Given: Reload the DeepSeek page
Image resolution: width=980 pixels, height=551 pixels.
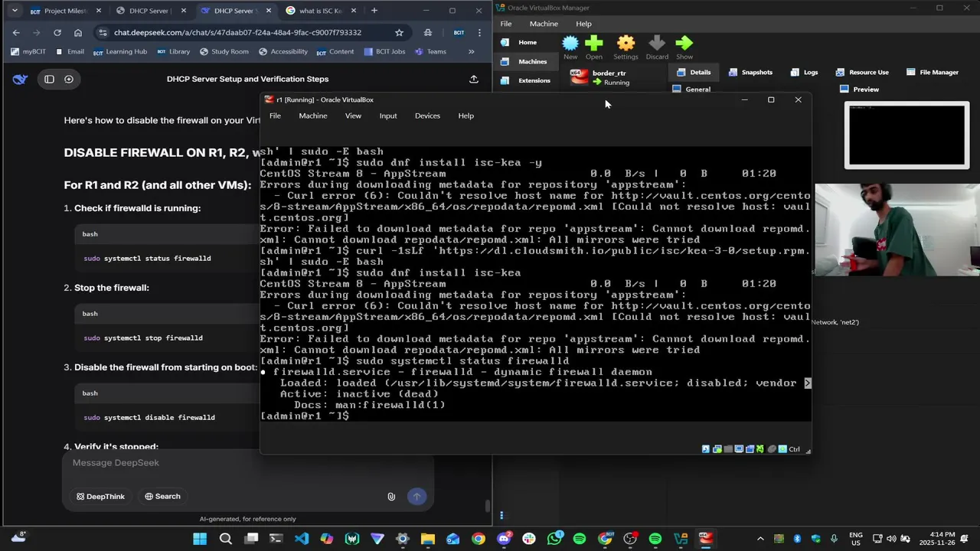Looking at the screenshot, I should [x=57, y=33].
